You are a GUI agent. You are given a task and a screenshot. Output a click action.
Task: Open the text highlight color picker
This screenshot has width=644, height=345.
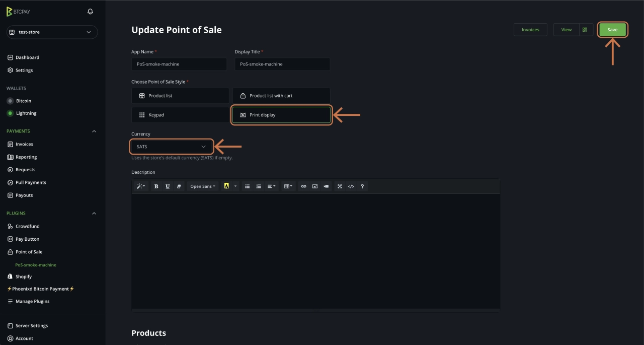[x=226, y=186]
